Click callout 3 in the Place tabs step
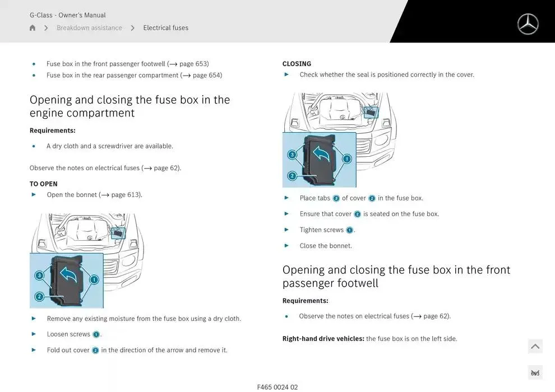This screenshot has height=392, width=555. pos(336,198)
